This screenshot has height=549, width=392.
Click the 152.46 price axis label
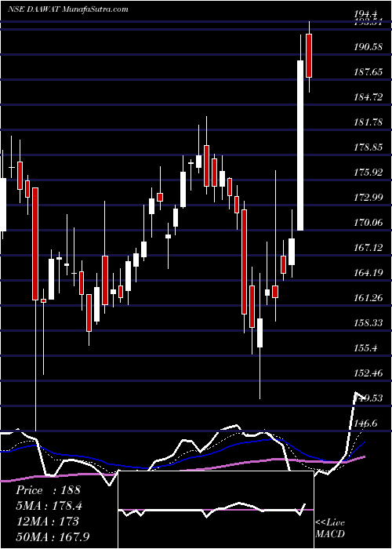[368, 373]
